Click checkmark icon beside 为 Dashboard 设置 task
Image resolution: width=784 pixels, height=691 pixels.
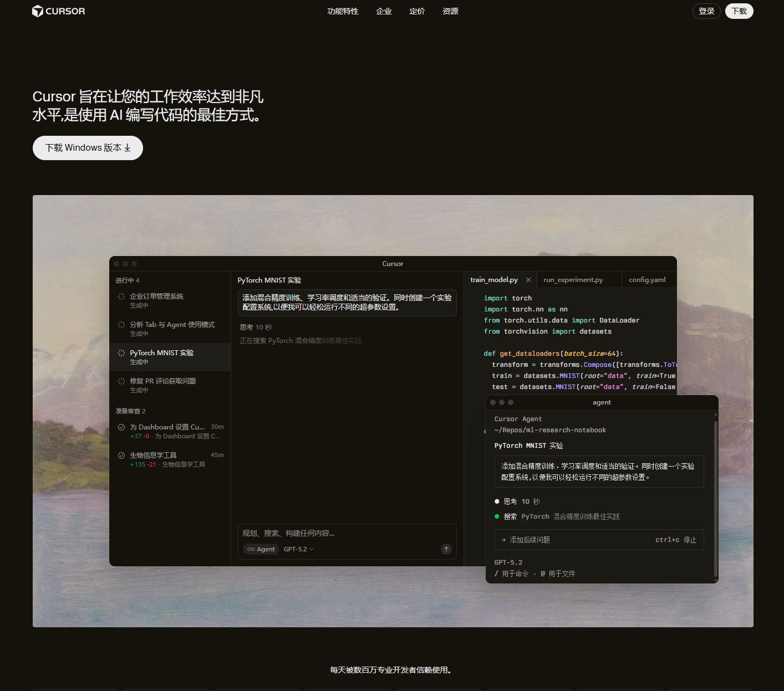click(121, 427)
